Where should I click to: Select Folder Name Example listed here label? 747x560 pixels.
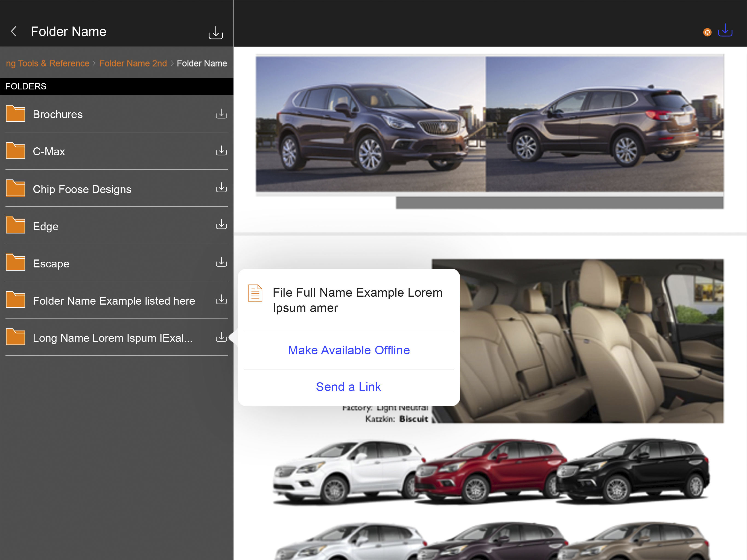(x=114, y=301)
